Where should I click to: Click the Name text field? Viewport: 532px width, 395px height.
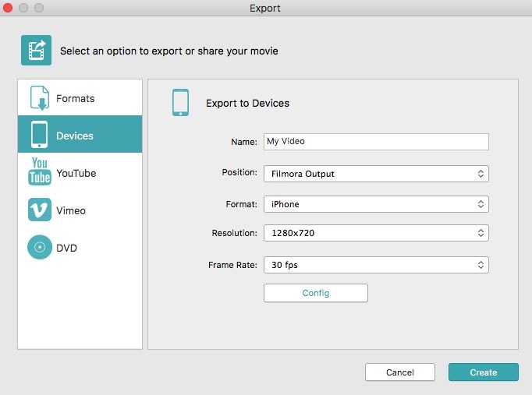376,142
